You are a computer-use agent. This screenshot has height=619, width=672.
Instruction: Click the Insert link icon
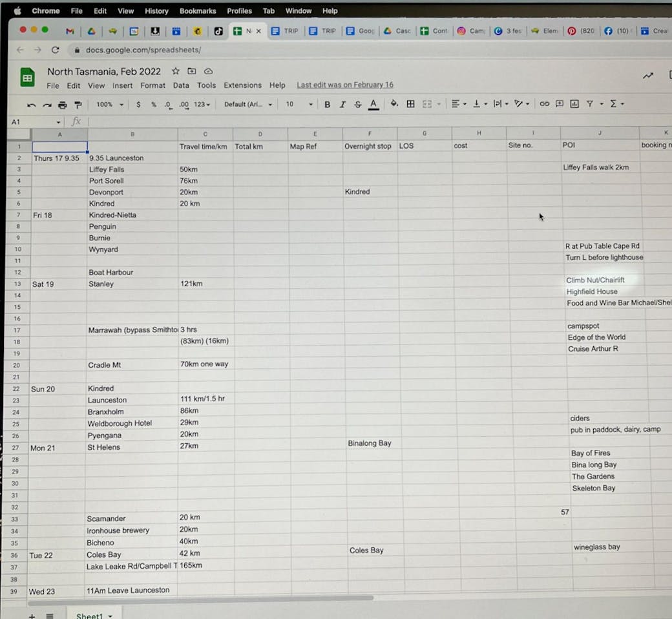544,103
